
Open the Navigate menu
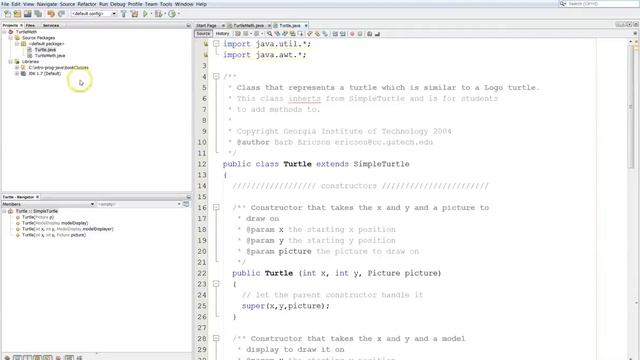[x=47, y=4]
